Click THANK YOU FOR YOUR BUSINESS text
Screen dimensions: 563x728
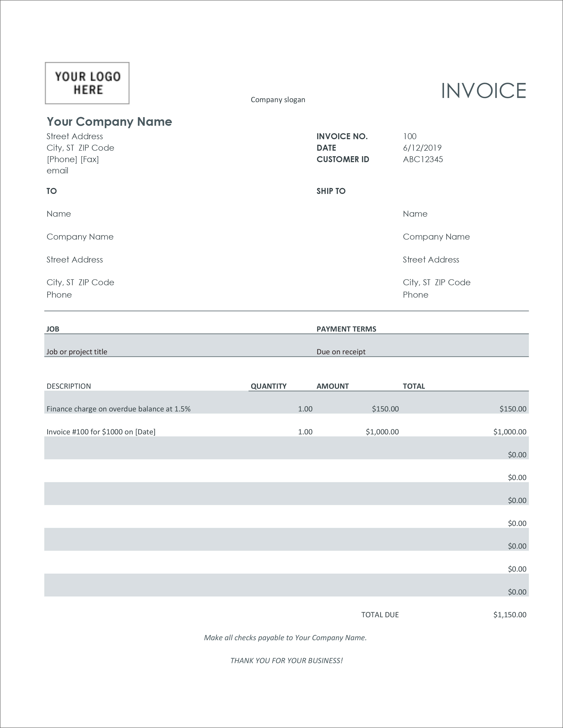pos(287,661)
